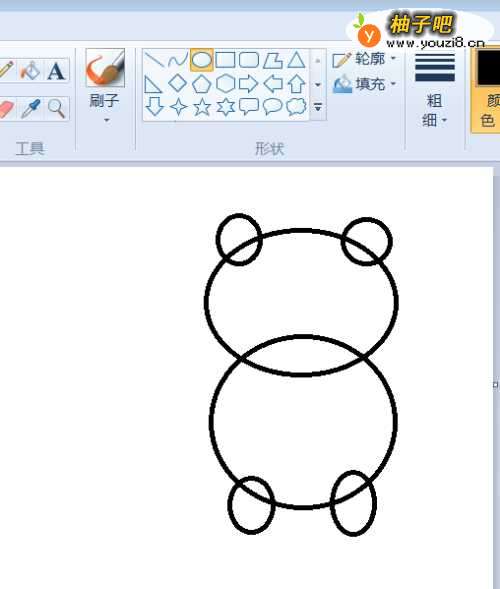Select the oval shape tool

pos(202,60)
